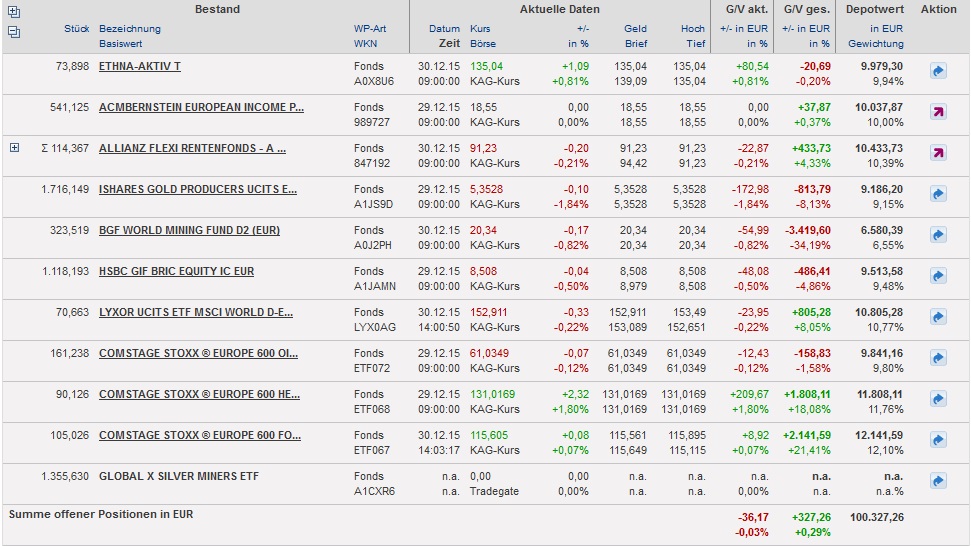Click the action icon for HSBC GIF BRIC Equity

point(938,276)
